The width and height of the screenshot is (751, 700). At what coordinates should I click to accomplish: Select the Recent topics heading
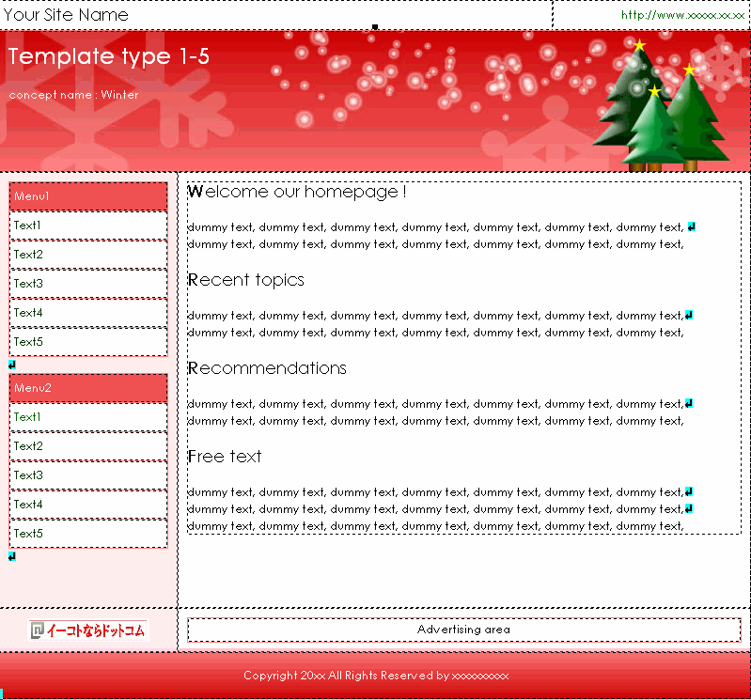pos(246,280)
